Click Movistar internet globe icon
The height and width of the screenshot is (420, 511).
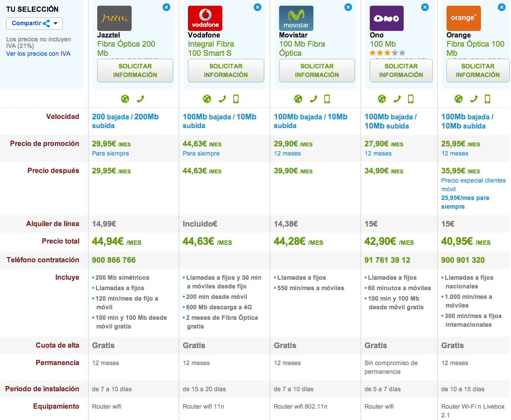[x=298, y=99]
